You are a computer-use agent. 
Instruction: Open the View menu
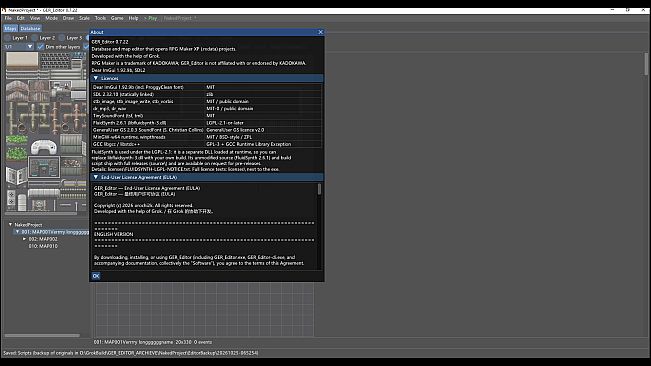point(35,18)
